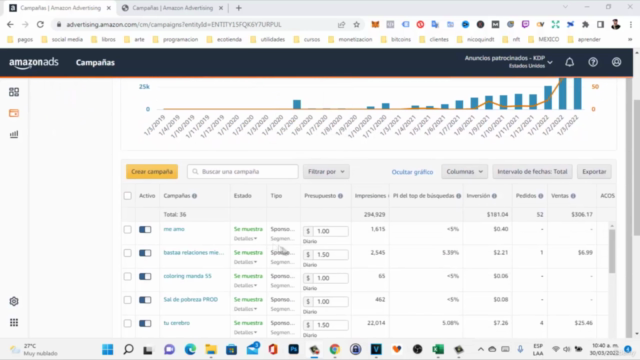Click the campaigns table vertical scrollbar

pos(612,251)
